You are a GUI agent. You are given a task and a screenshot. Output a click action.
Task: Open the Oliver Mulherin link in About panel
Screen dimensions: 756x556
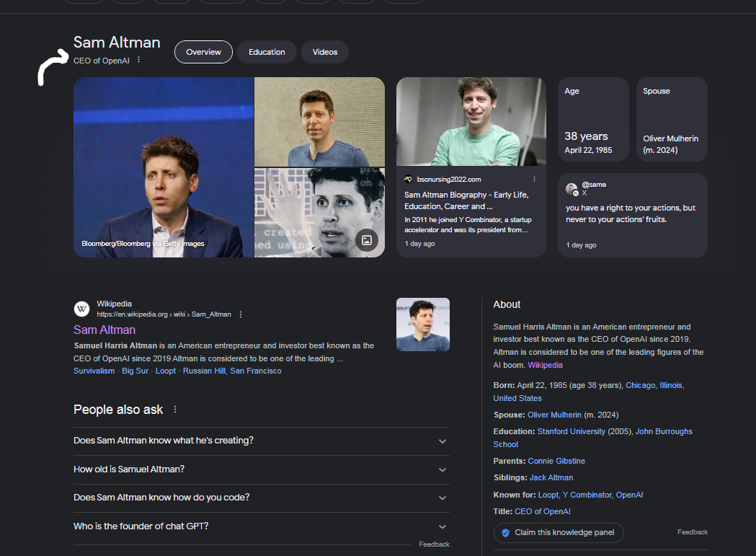[554, 415]
